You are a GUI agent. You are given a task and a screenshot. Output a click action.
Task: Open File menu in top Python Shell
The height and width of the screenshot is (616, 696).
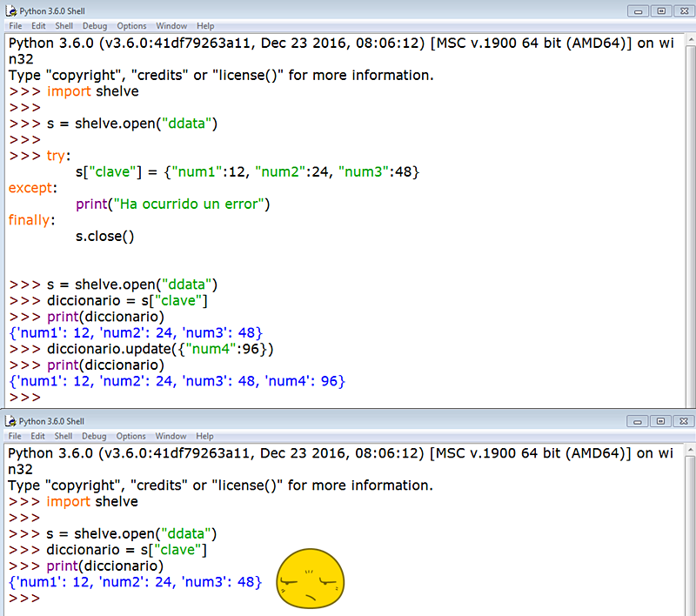[16, 26]
